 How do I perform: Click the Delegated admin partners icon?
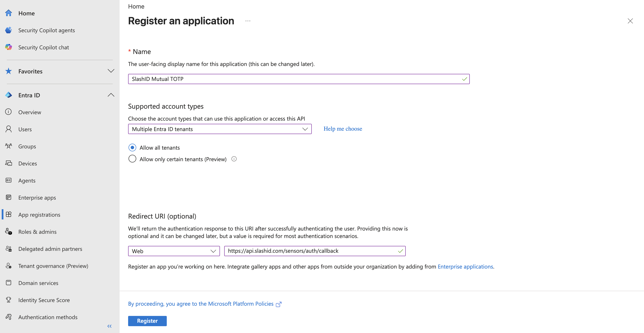(x=9, y=248)
